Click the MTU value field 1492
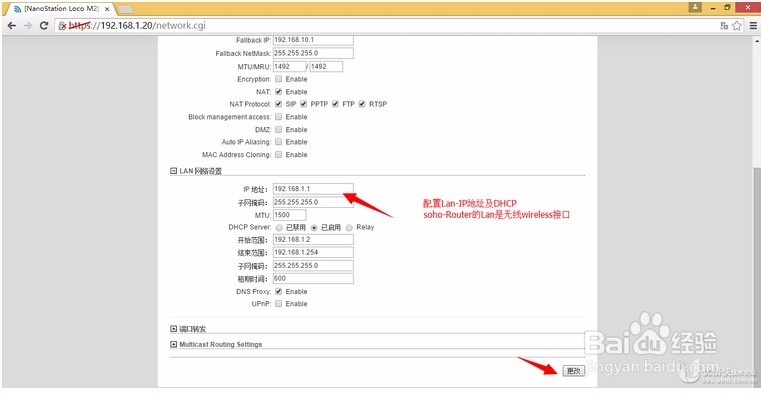761x393 pixels. (289, 66)
